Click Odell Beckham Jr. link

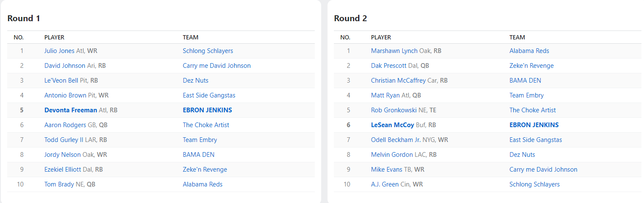(x=396, y=140)
